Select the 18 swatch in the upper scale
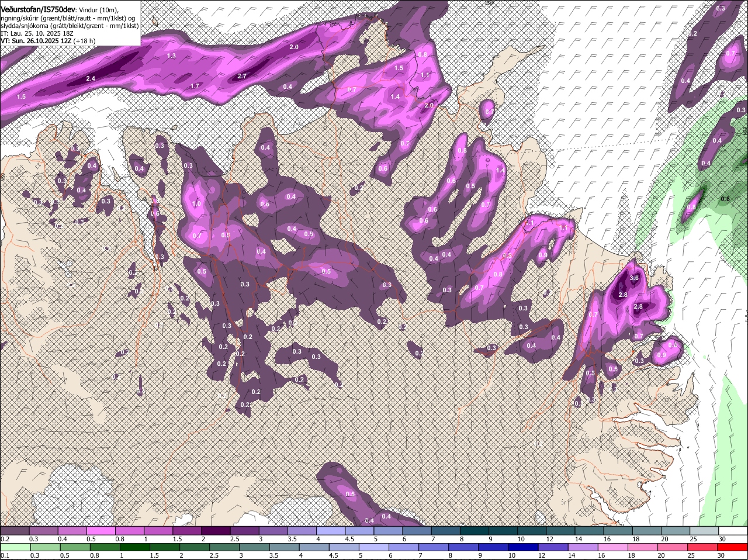 [647, 530]
